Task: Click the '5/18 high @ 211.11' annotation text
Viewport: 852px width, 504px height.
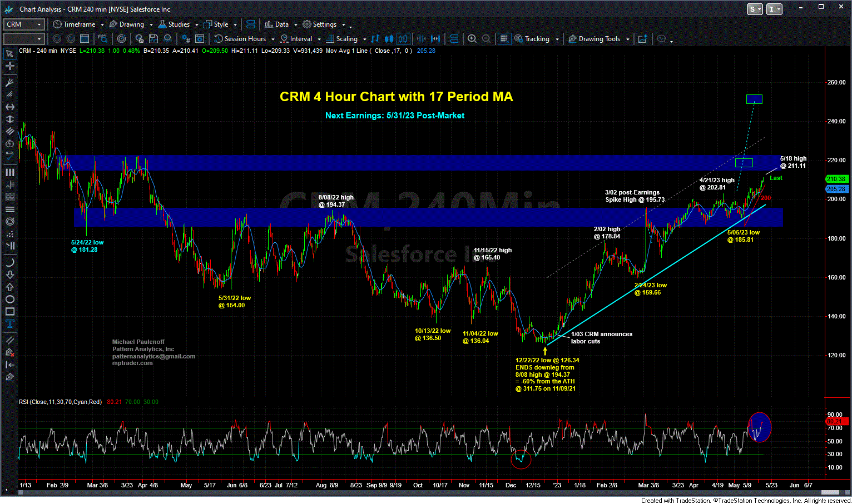Action: (x=793, y=162)
